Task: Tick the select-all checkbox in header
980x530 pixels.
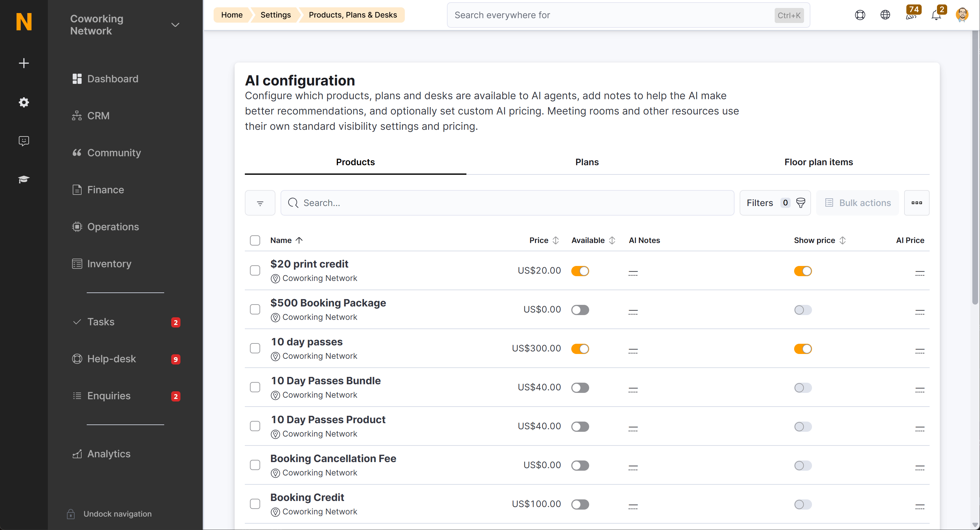Action: tap(255, 240)
